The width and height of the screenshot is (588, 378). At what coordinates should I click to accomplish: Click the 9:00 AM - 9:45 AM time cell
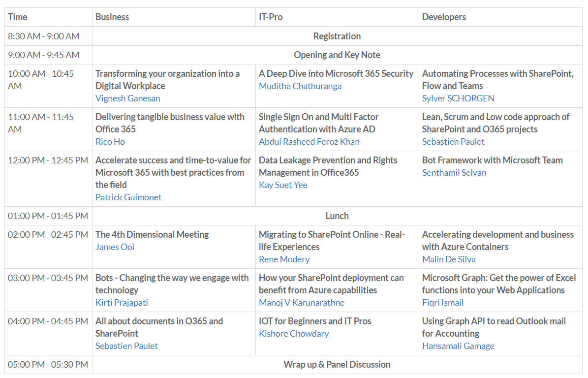[x=48, y=55]
